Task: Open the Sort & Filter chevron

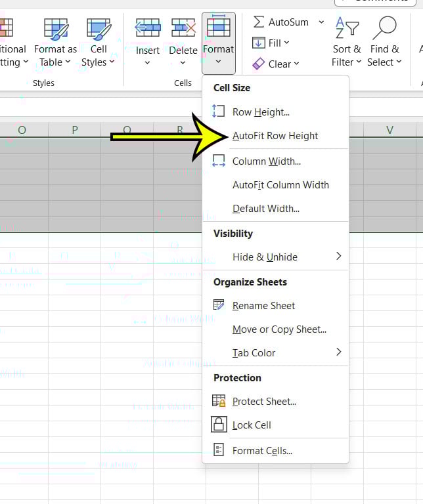Action: tap(359, 62)
